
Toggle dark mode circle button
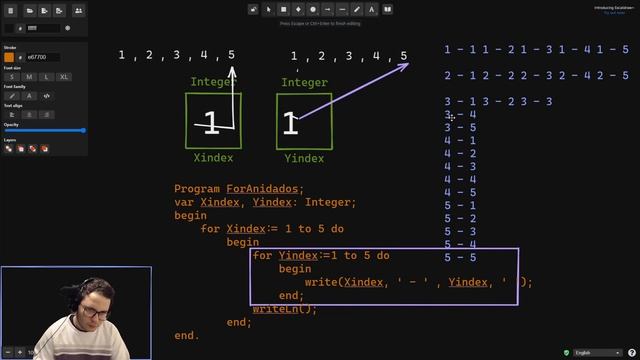tap(68, 28)
